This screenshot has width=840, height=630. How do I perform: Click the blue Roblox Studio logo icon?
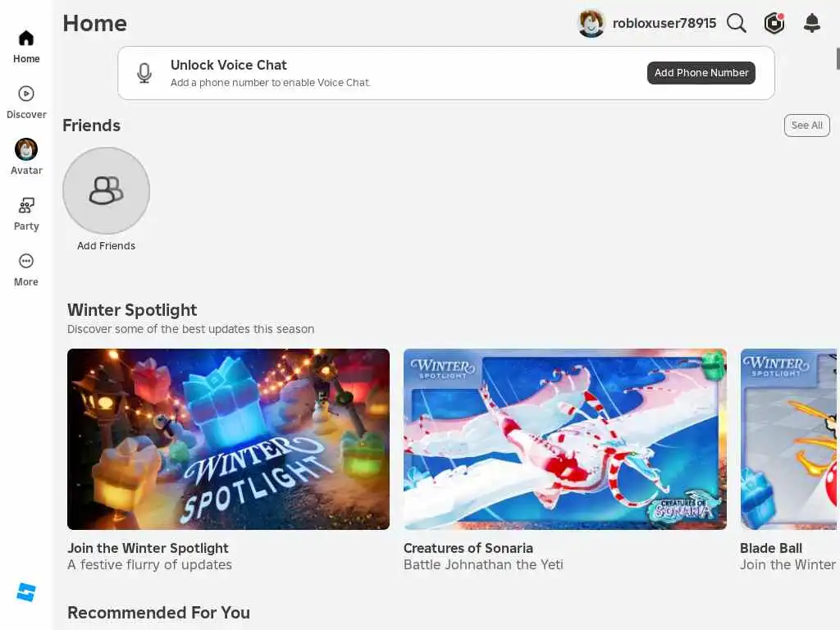[25, 592]
